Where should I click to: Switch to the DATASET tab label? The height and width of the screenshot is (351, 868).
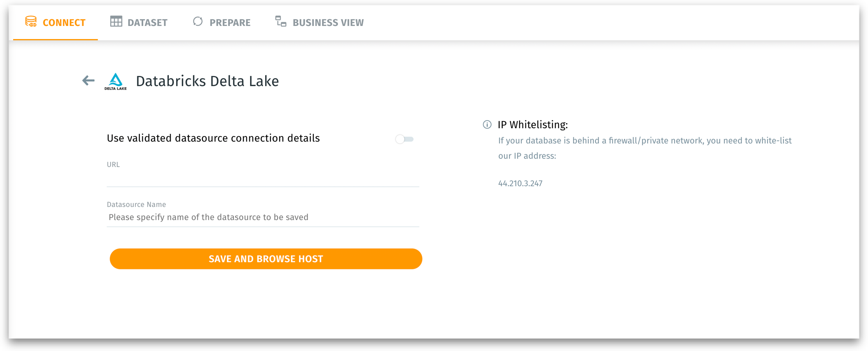147,23
